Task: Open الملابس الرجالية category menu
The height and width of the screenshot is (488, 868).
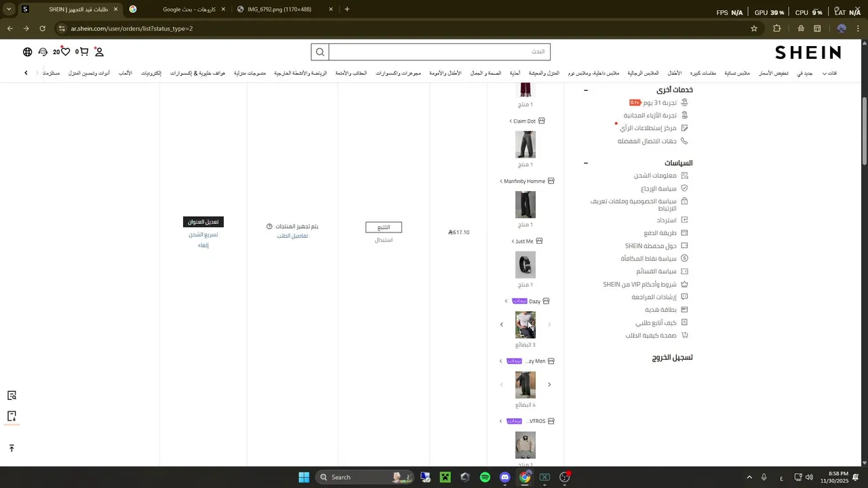Action: pos(643,73)
